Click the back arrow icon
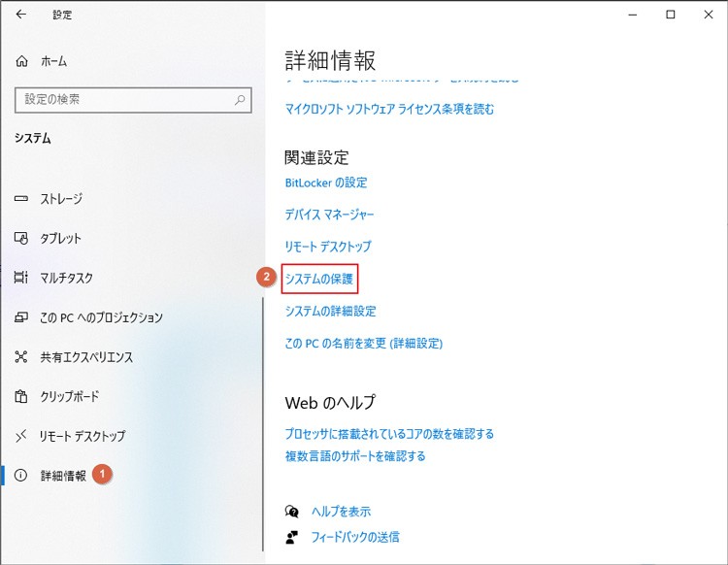 21,15
